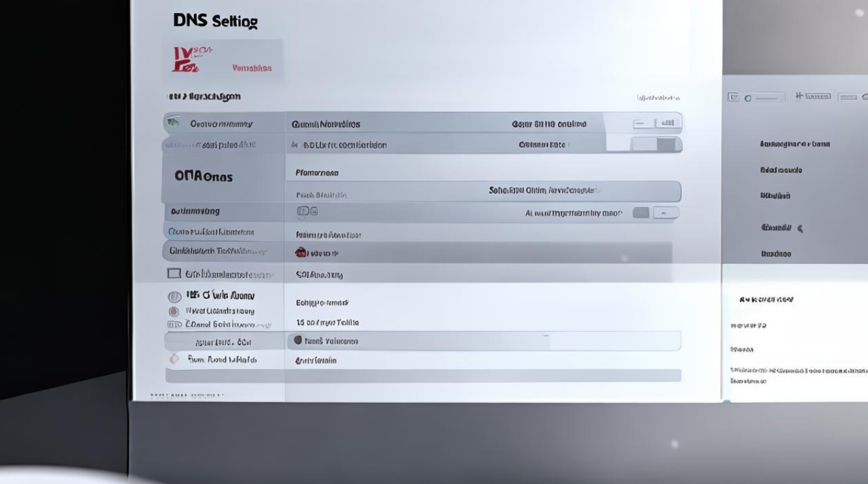Click the paired box icon in the main list
868x484 pixels.
[307, 211]
